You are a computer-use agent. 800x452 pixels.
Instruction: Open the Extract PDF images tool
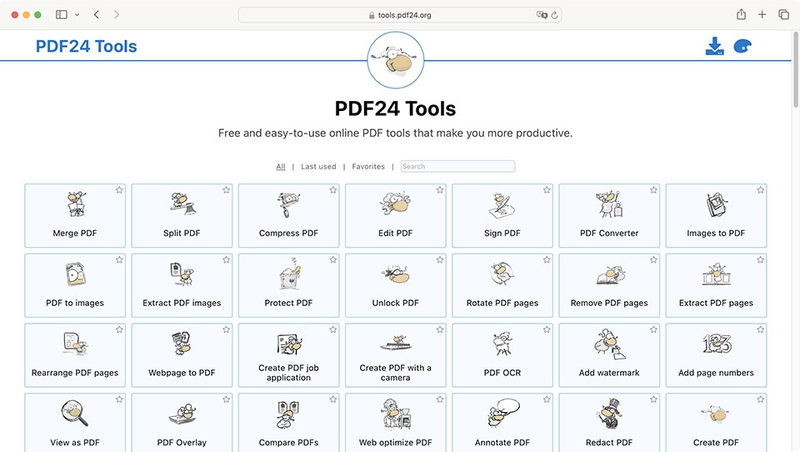(x=182, y=286)
